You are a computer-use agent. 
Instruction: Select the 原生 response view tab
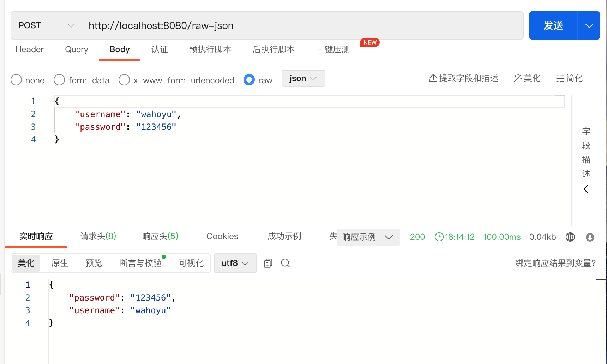coord(60,263)
